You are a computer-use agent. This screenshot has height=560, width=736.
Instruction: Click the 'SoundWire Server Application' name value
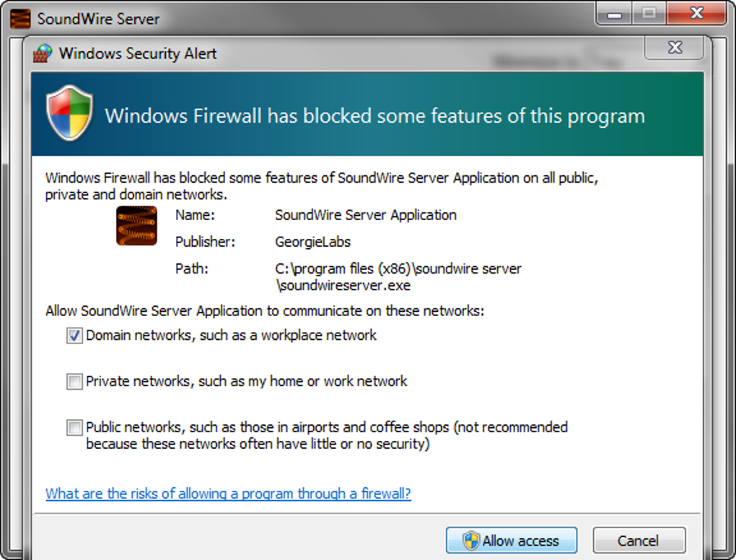coord(365,215)
